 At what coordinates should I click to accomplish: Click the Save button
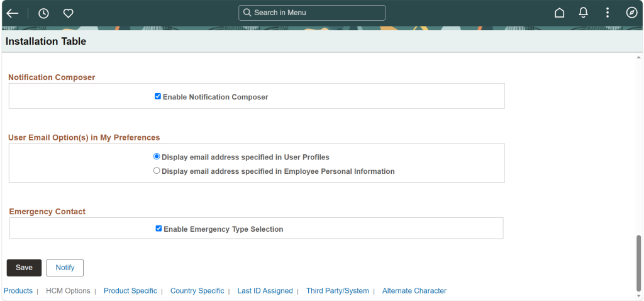25,268
